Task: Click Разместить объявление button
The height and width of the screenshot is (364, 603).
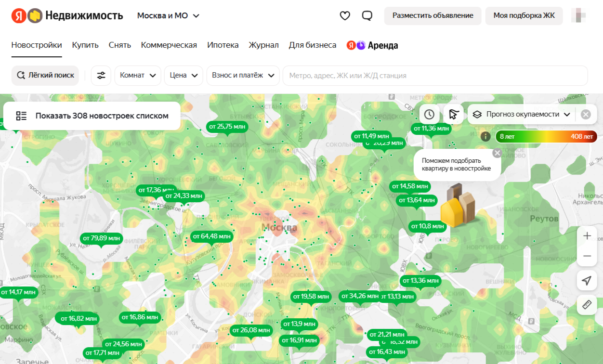Action: [433, 16]
